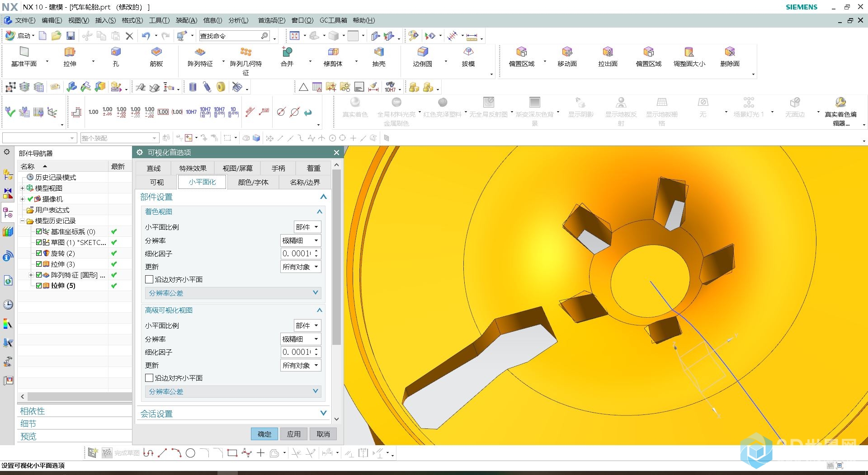Click the navigator horizontal scrollbar

click(x=80, y=396)
